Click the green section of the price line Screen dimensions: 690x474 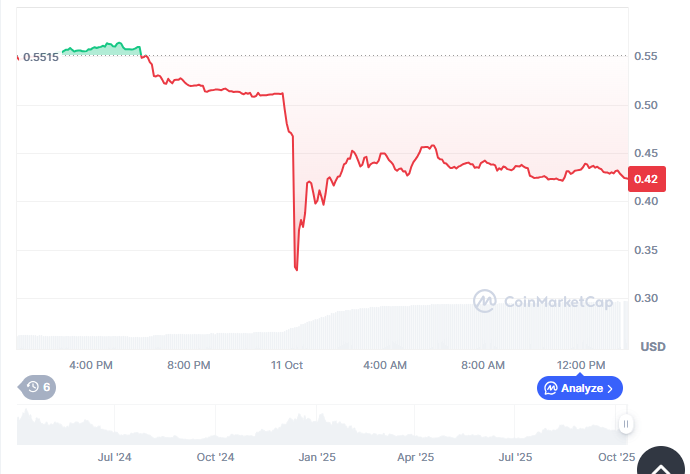(100, 47)
